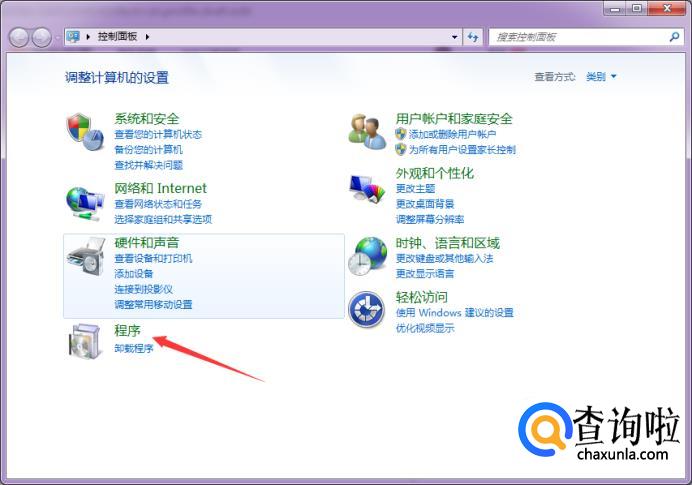Click the refresh arrows button beside address bar
The height and width of the screenshot is (485, 692).
[x=473, y=37]
